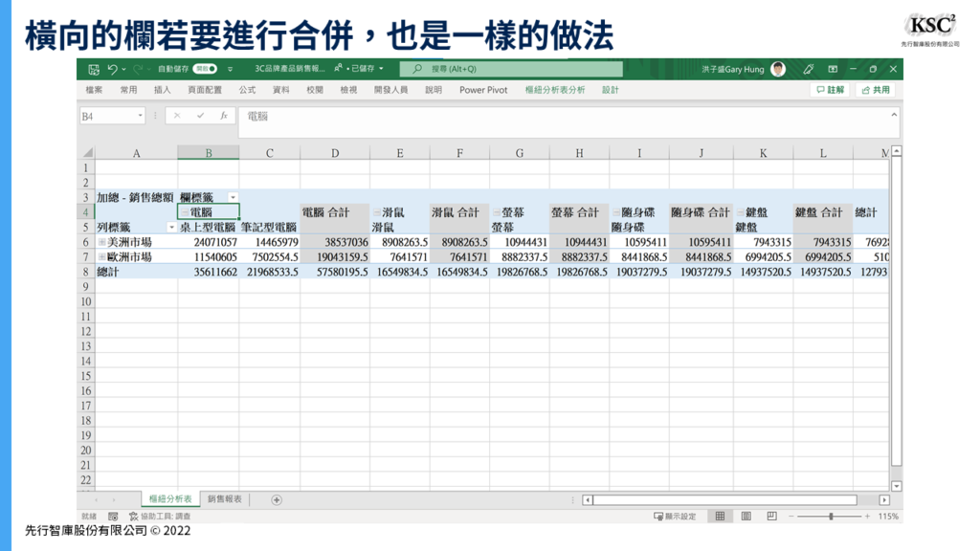This screenshot has height=551, width=980.
Task: Switch to the 銷售報表 sheet tab
Action: tap(224, 499)
